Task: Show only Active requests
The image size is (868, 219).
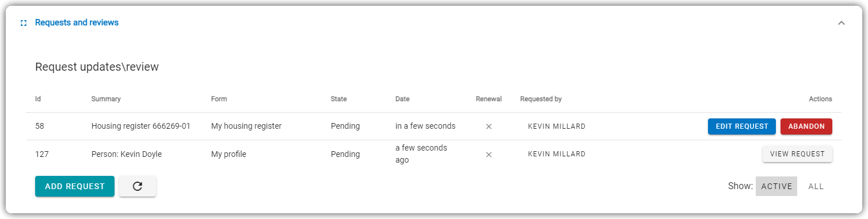Action: [x=776, y=186]
